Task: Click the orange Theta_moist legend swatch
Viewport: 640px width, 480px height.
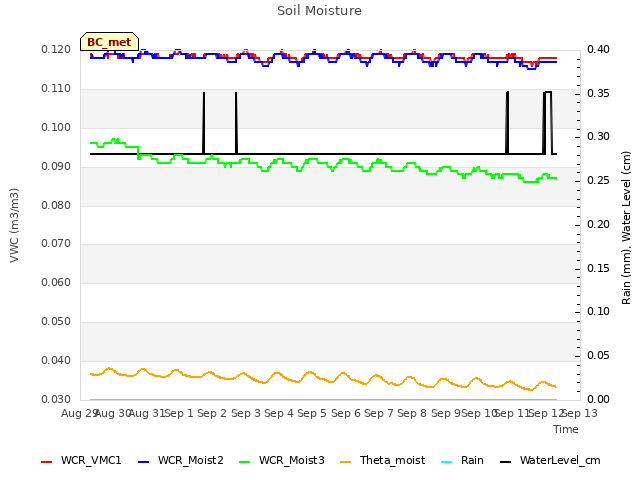Action: pos(345,462)
